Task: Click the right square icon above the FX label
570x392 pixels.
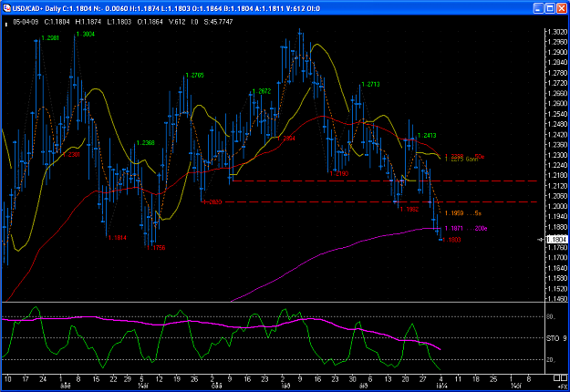Action: click(565, 378)
